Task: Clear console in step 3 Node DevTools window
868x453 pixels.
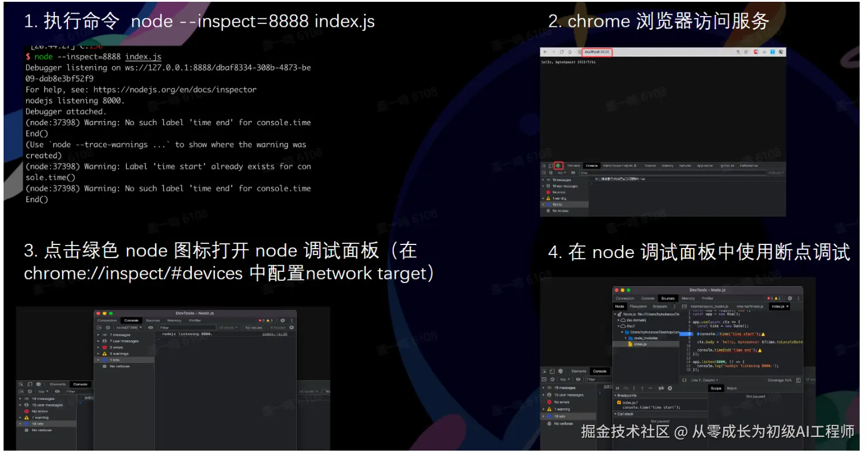Action: click(108, 327)
